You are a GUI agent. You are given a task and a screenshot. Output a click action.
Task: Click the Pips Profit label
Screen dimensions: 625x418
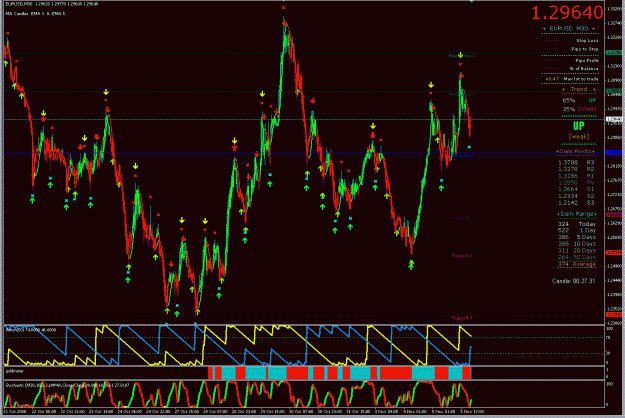[587, 61]
